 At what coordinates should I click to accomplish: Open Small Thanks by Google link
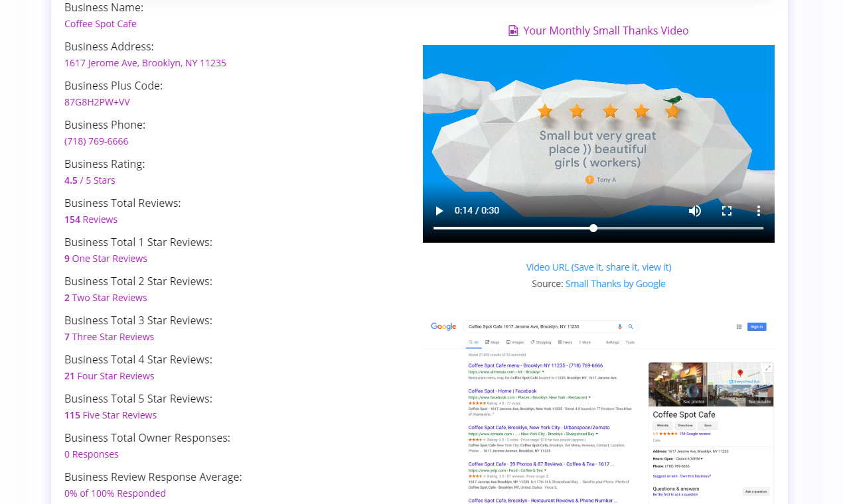point(615,284)
